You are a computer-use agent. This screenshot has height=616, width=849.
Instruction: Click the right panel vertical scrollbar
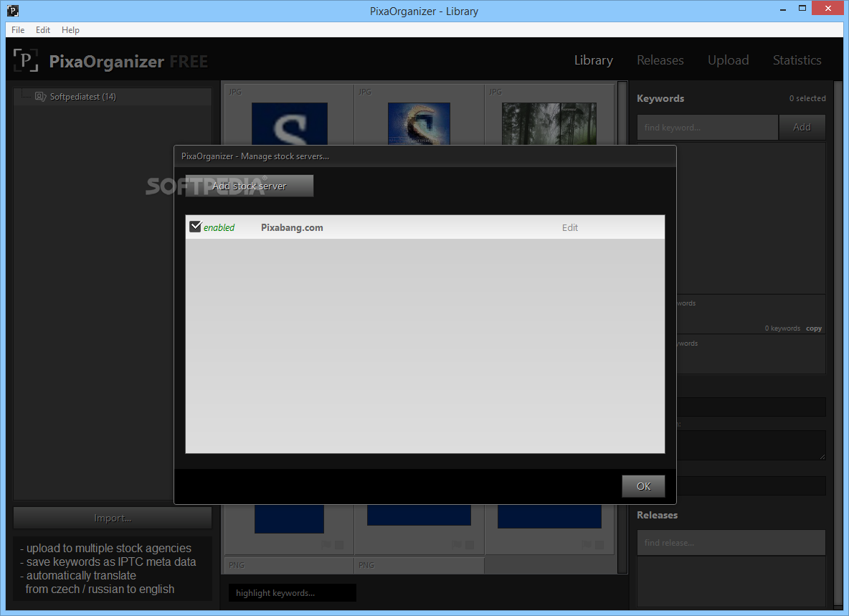coord(838,344)
